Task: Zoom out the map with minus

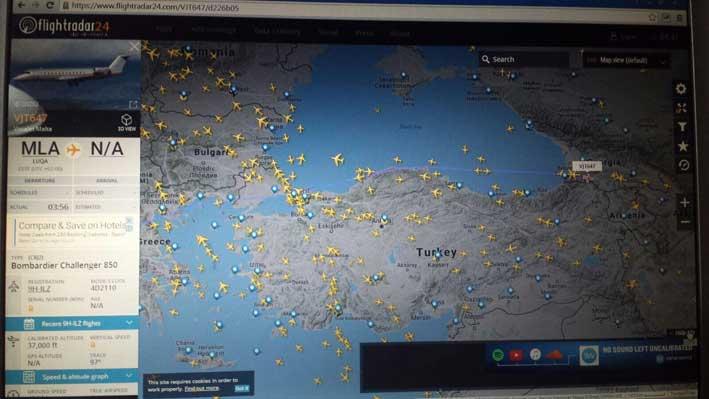Action: [x=685, y=222]
